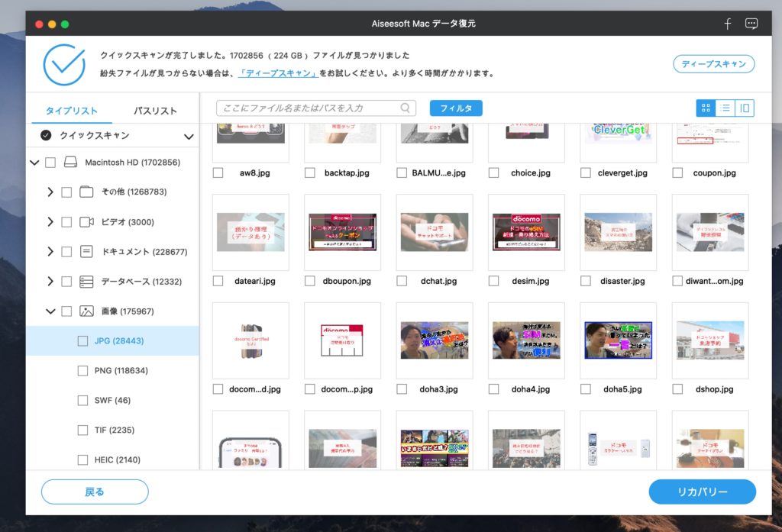The image size is (782, 532).
Task: Click the その他 folder icon
Action: click(x=86, y=192)
